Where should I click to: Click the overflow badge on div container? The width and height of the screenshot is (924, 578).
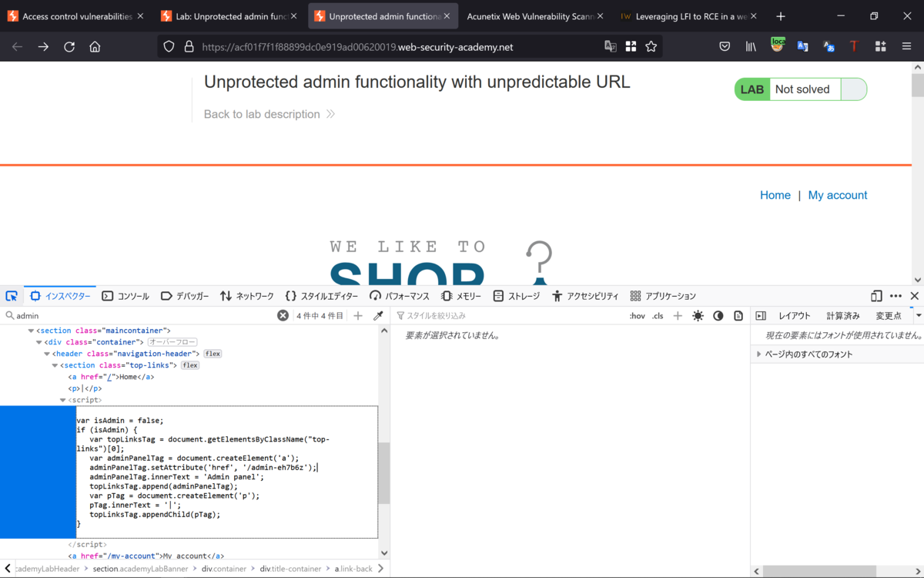click(172, 342)
